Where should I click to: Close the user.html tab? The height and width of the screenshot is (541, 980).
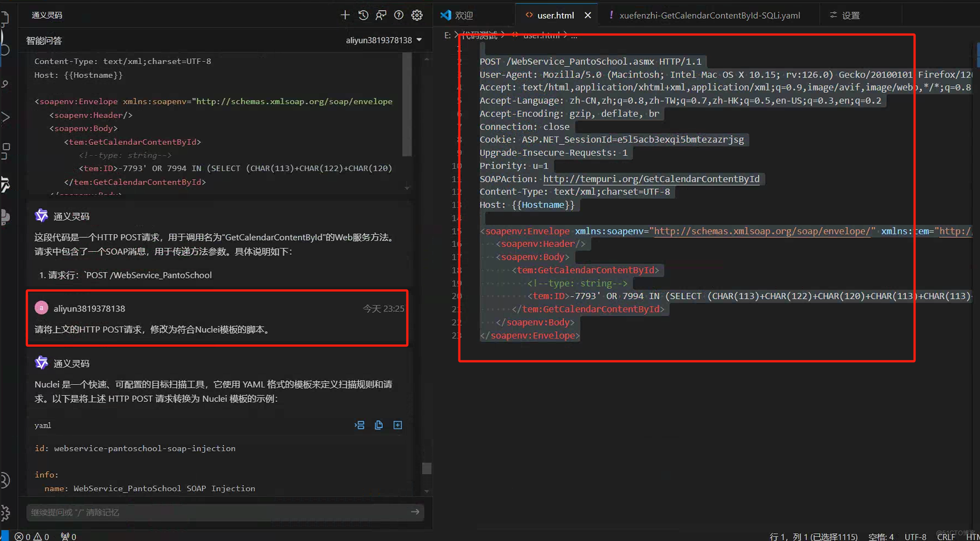click(x=587, y=15)
